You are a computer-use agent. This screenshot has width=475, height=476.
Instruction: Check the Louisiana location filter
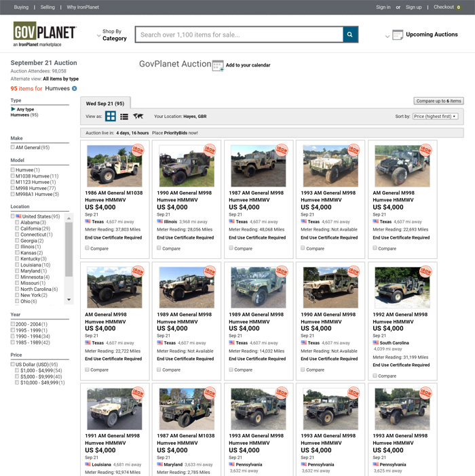[18, 264]
